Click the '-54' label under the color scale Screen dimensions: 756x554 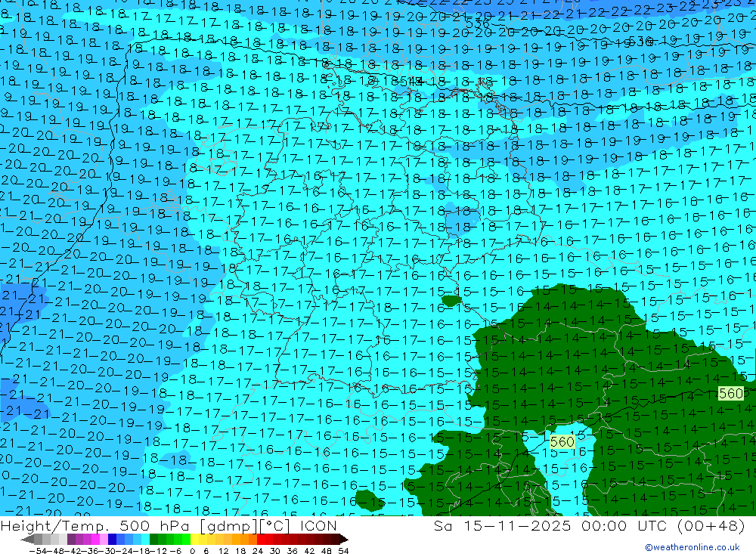(38, 551)
